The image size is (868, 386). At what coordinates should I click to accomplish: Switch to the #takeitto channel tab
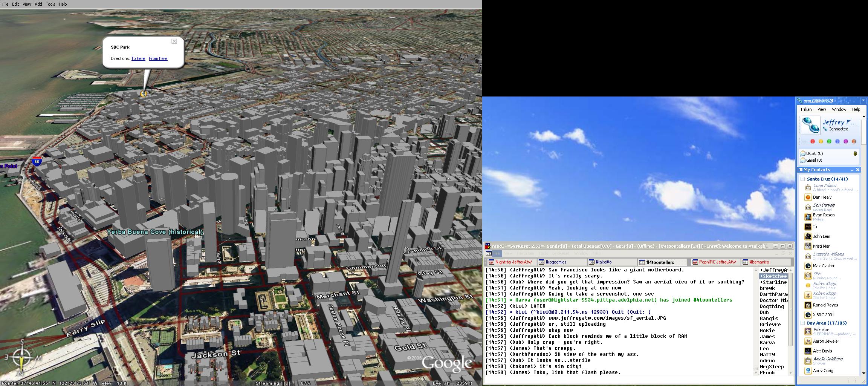click(x=612, y=262)
